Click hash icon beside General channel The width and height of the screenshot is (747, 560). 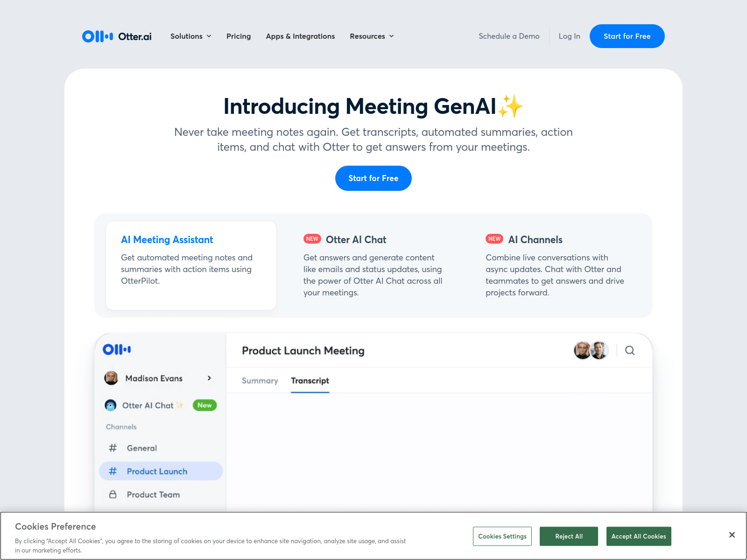coord(113,448)
